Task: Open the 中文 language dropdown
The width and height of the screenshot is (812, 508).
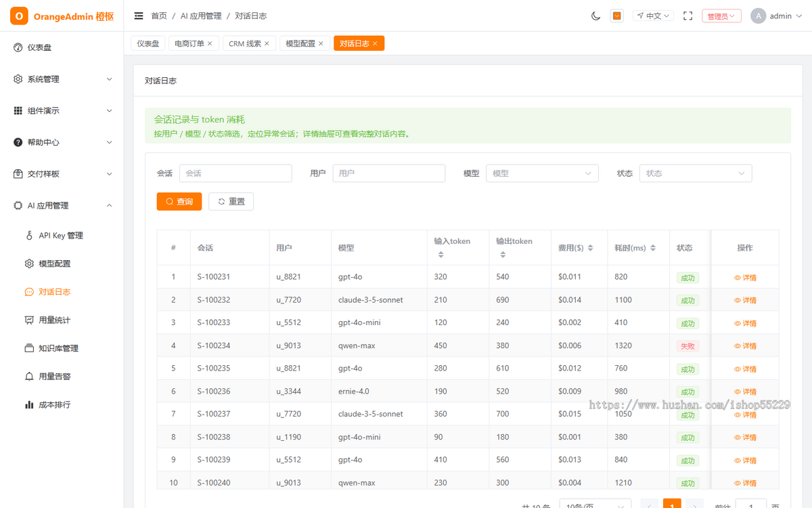Action: click(653, 16)
